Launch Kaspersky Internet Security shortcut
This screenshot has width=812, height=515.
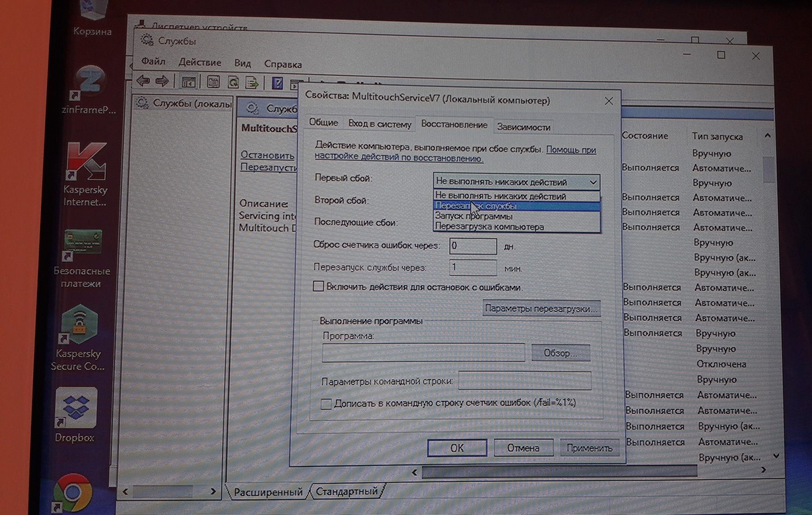coord(86,174)
